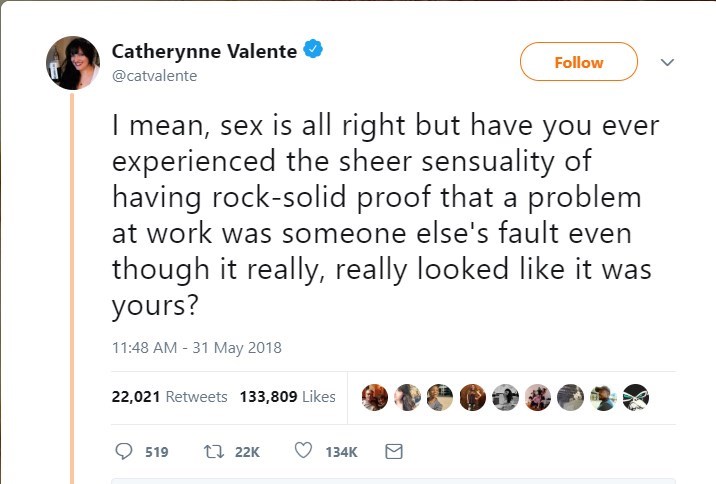716x484 pixels.
Task: Open the 11:48 AM - 31 May 2018 timestamp
Action: tap(196, 348)
